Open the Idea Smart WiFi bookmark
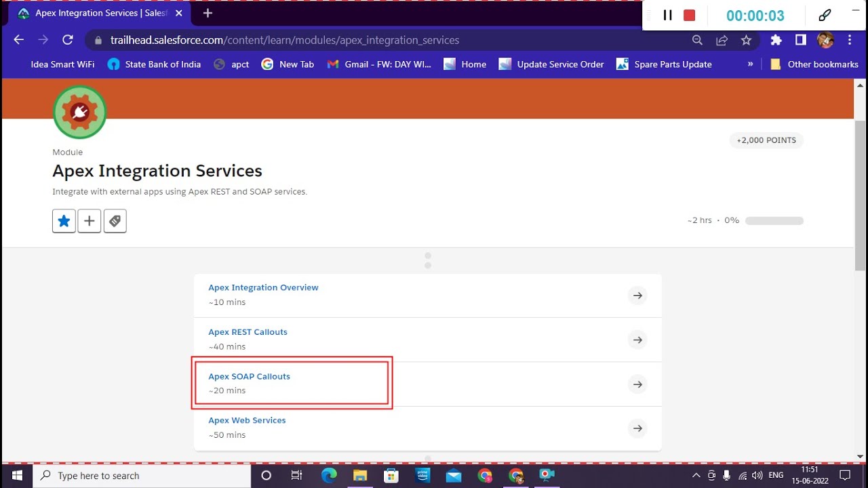The width and height of the screenshot is (868, 488). [62, 64]
